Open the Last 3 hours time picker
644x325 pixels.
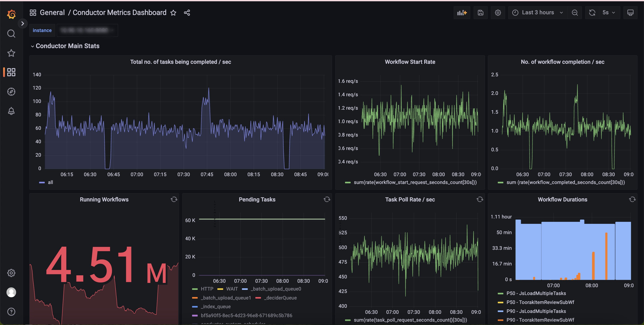point(538,13)
